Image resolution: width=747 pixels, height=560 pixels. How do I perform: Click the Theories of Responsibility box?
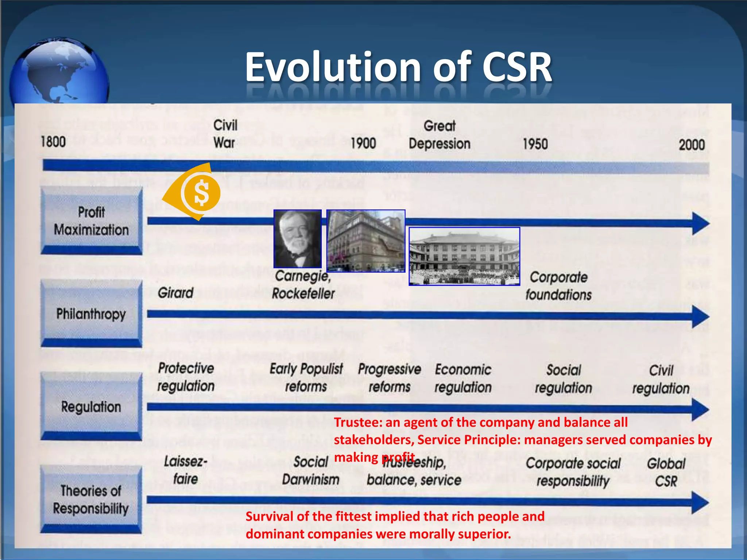(x=91, y=499)
